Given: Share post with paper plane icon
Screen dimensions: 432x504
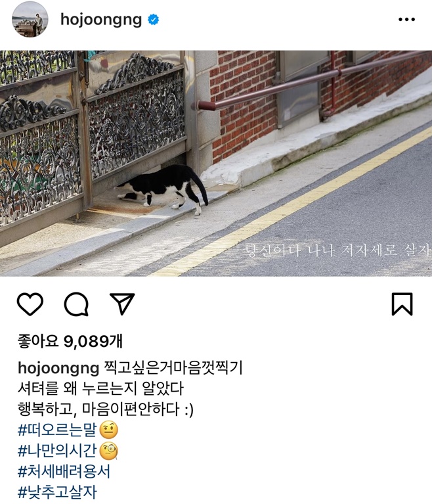Looking at the screenshot, I should click(122, 304).
